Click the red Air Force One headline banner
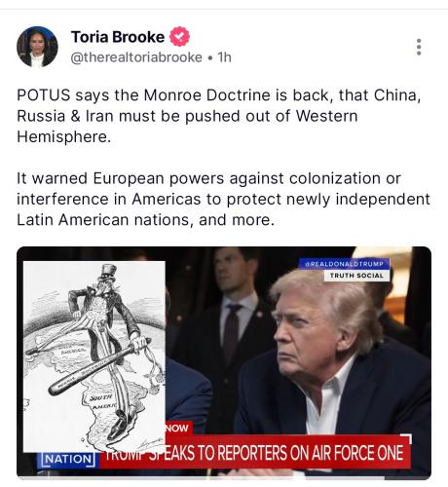The width and height of the screenshot is (448, 487). click(x=255, y=452)
